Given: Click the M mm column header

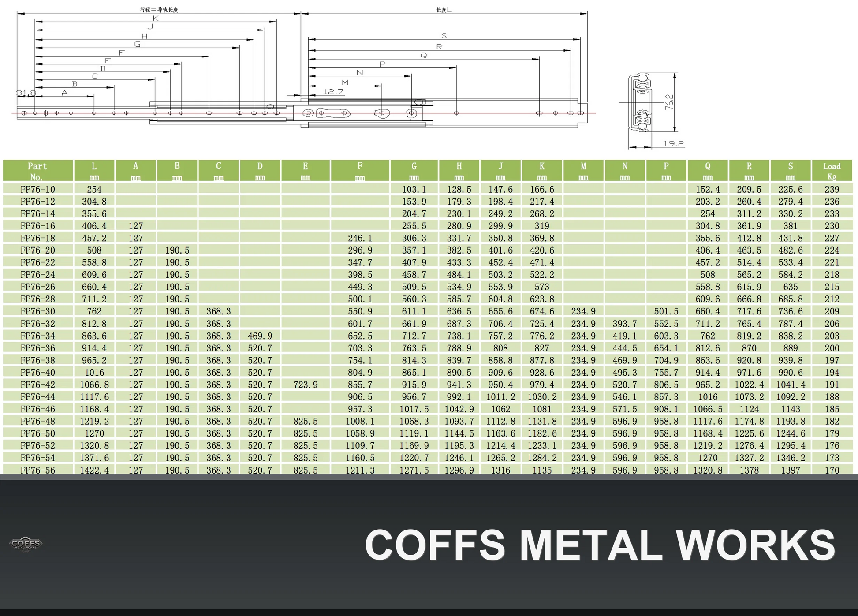Looking at the screenshot, I should [x=583, y=171].
